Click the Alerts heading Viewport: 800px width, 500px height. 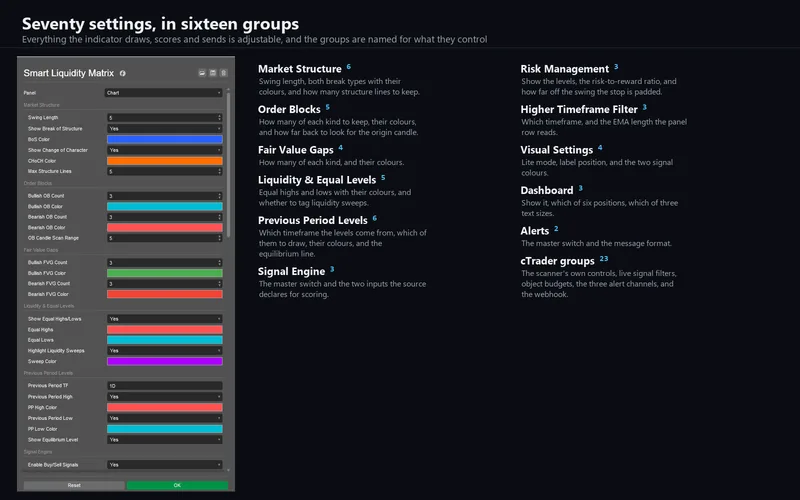[534, 231]
